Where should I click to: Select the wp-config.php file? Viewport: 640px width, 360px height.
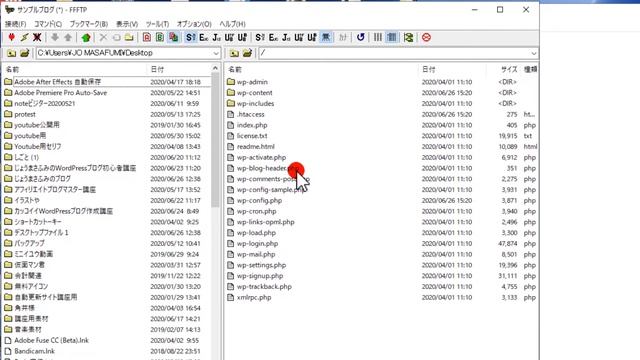pos(259,200)
